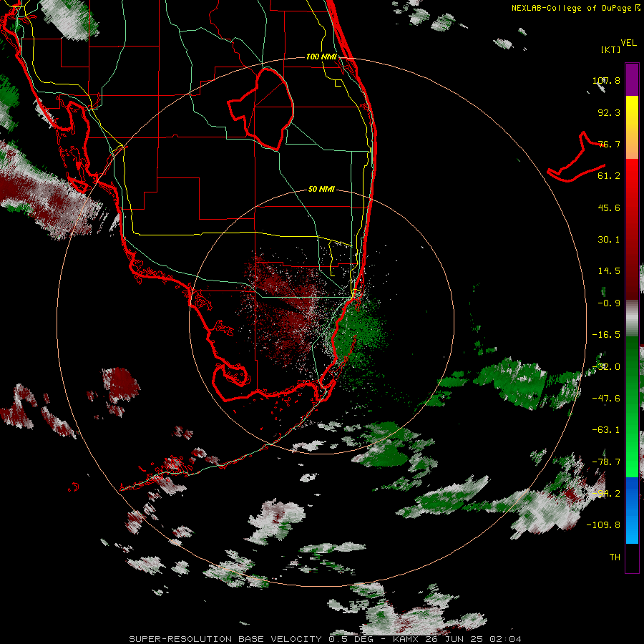Click the 14.5 velocity scale value
This screenshot has width=644, height=644.
point(609,271)
